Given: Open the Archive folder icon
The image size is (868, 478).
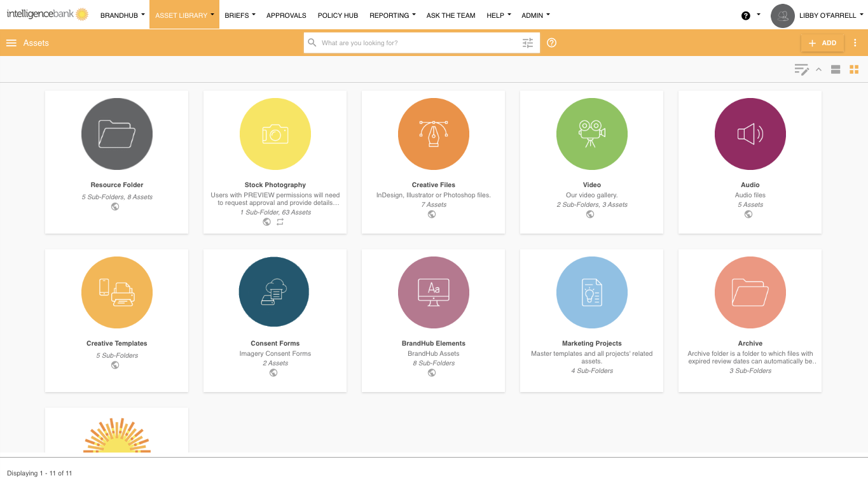Looking at the screenshot, I should pyautogui.click(x=750, y=292).
